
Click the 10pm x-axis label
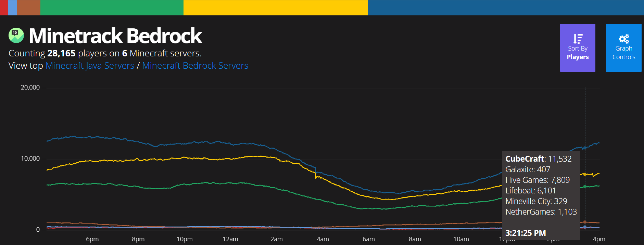point(185,239)
